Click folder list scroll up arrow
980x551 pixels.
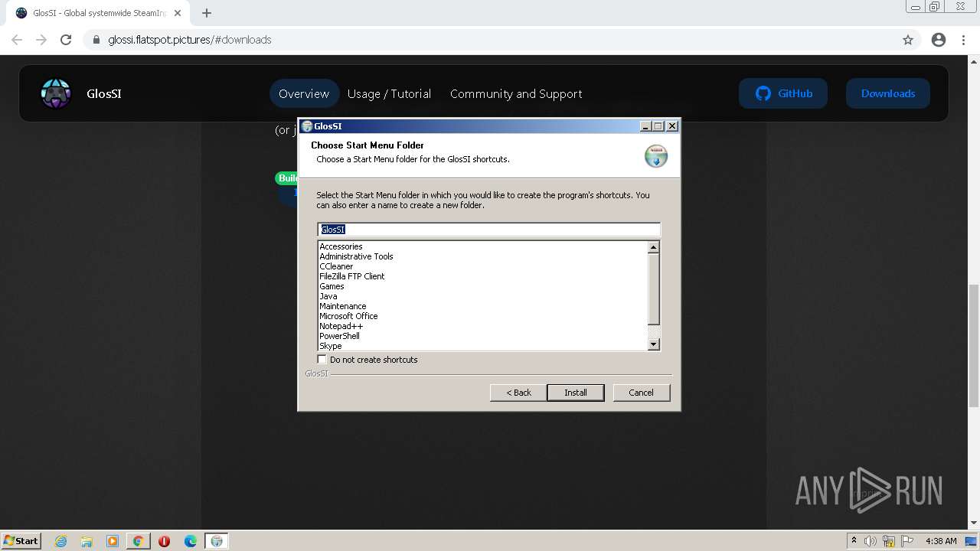click(x=653, y=247)
